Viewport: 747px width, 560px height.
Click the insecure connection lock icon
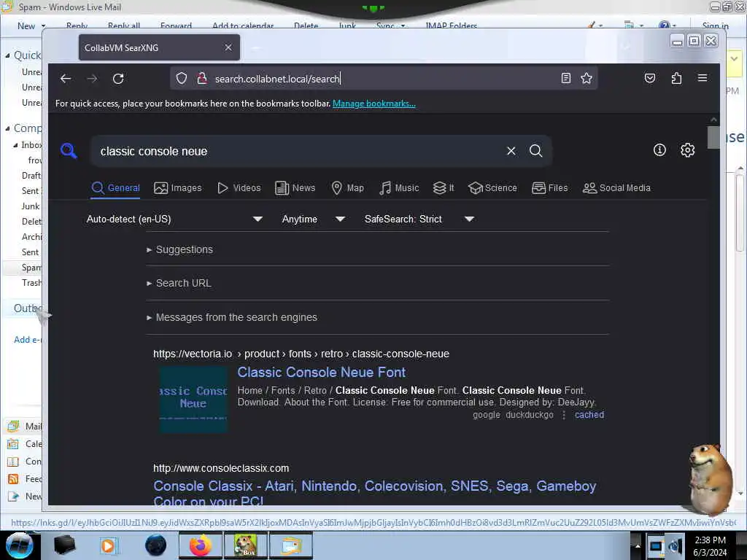[202, 78]
